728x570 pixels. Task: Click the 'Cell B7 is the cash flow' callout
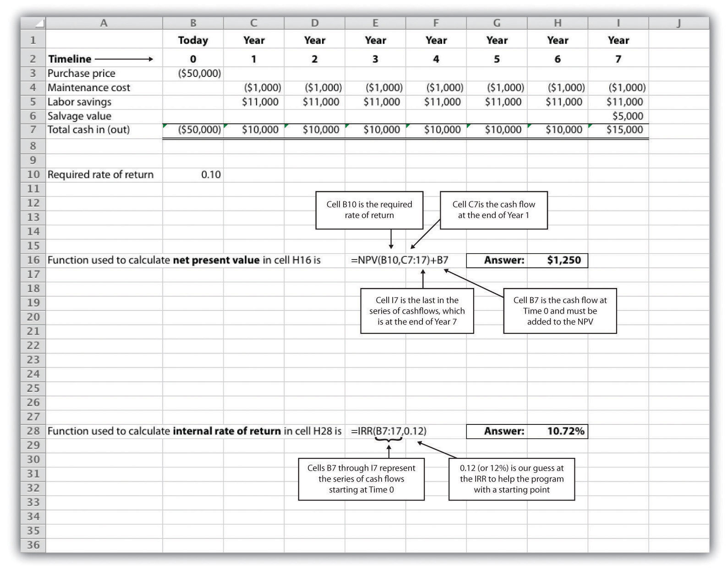560,311
